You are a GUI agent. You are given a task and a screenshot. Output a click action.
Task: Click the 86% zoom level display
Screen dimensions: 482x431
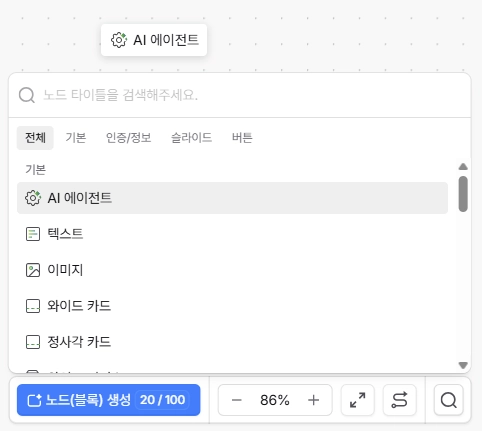click(x=275, y=400)
